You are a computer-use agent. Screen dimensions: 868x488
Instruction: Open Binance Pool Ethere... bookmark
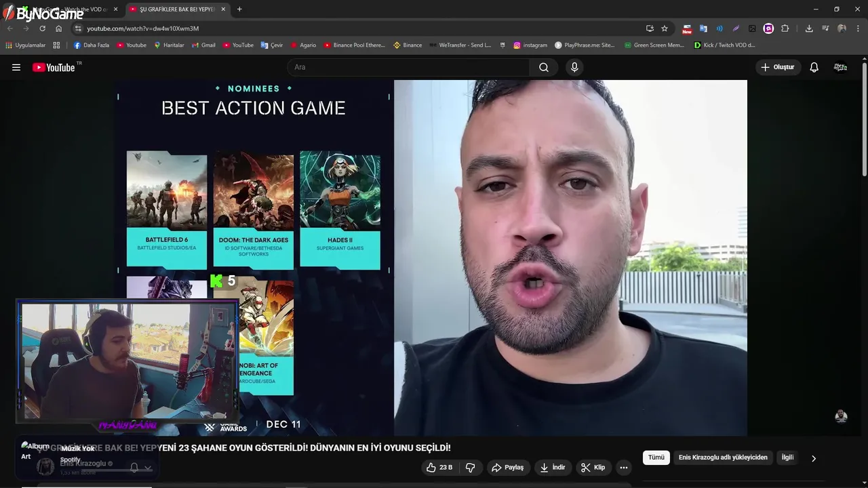(354, 45)
